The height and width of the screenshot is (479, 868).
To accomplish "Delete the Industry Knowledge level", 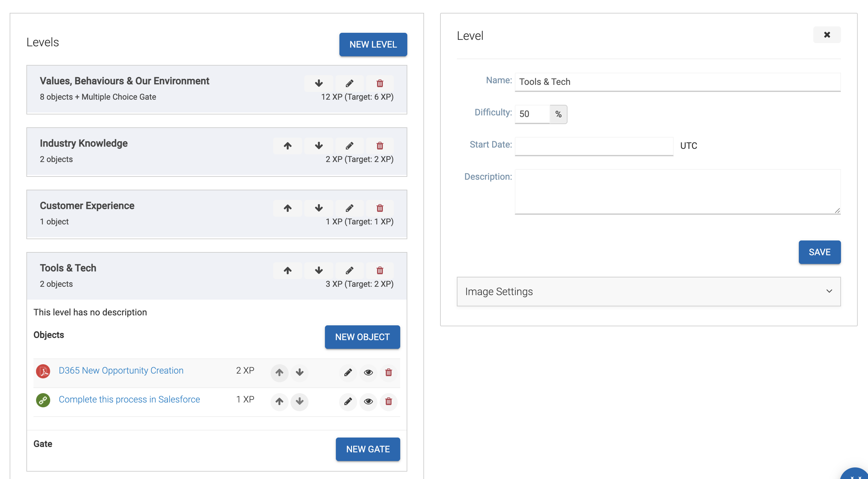I will pos(380,146).
